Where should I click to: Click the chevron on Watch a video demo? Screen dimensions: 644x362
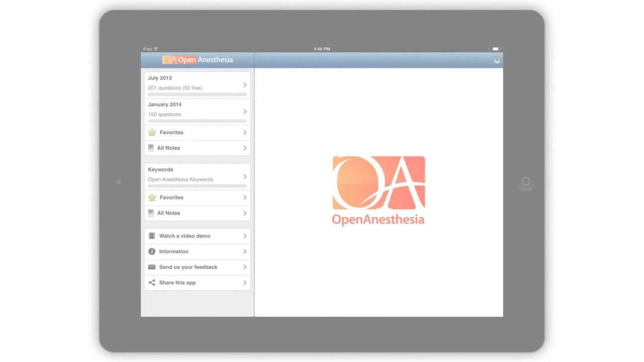[x=245, y=236]
